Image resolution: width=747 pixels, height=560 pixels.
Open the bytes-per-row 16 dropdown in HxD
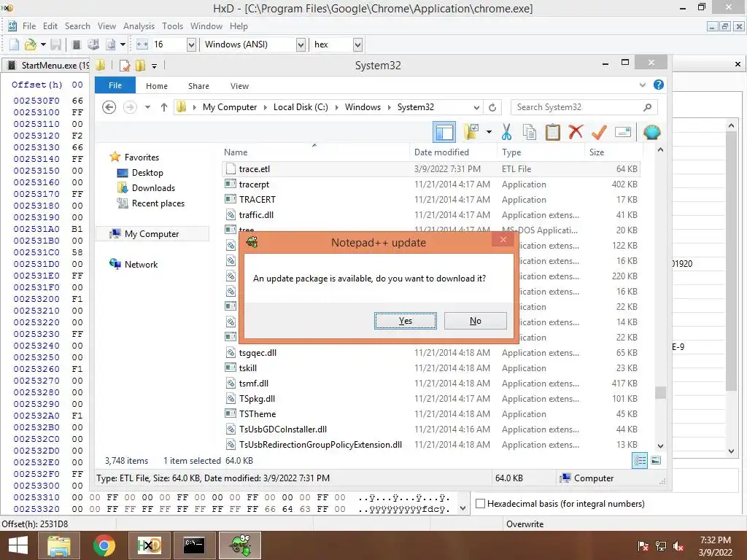coord(191,44)
